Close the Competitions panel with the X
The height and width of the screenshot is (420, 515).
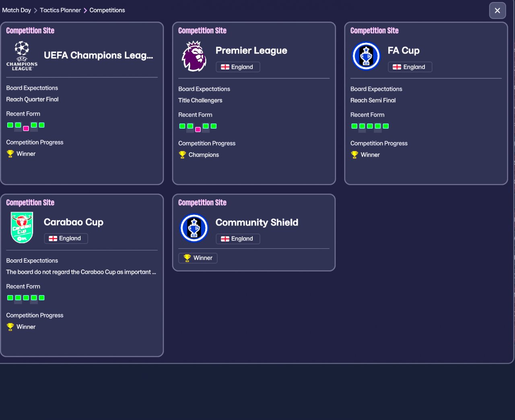[497, 10]
